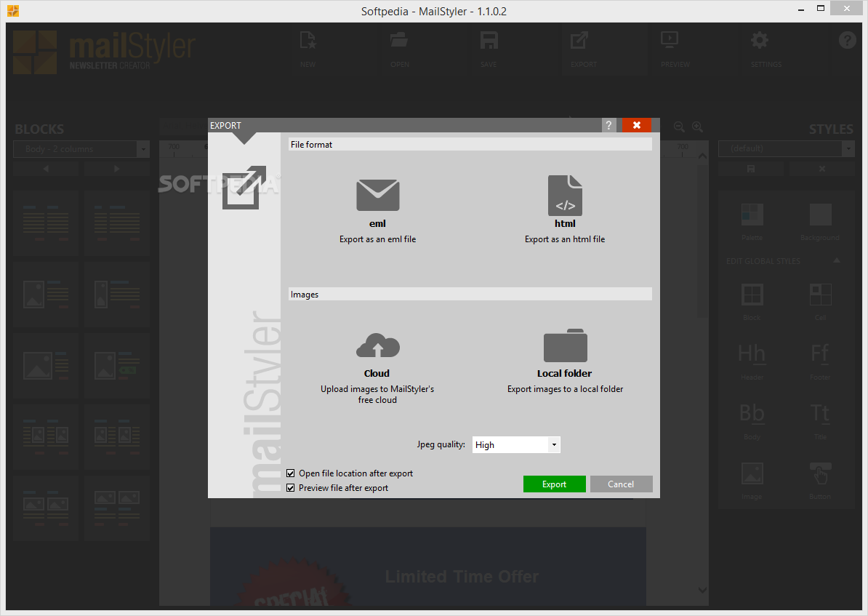Select the bottom-left two-image block thumbnail
Viewport: 868px width, 616px height.
(46, 508)
